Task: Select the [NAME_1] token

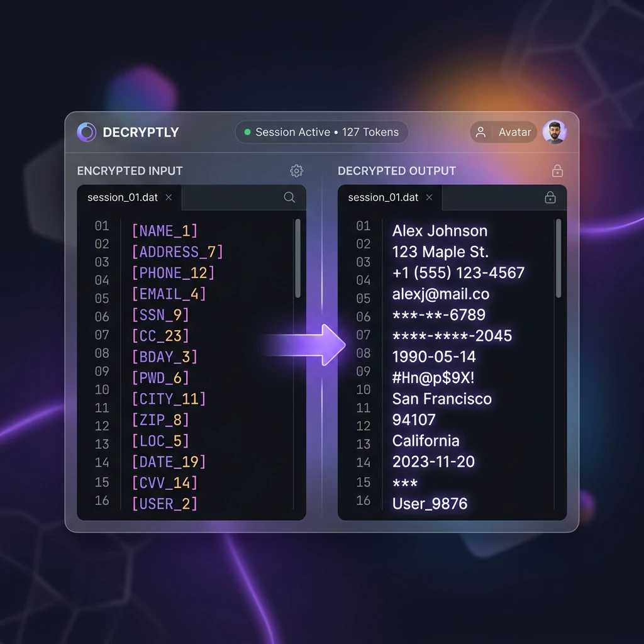Action: tap(164, 231)
